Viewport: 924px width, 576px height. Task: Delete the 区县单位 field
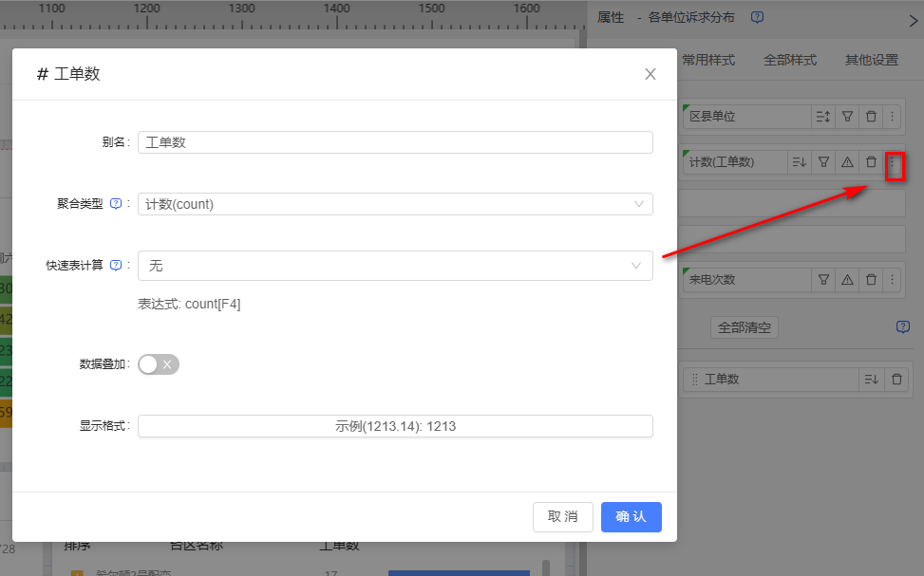(x=871, y=117)
